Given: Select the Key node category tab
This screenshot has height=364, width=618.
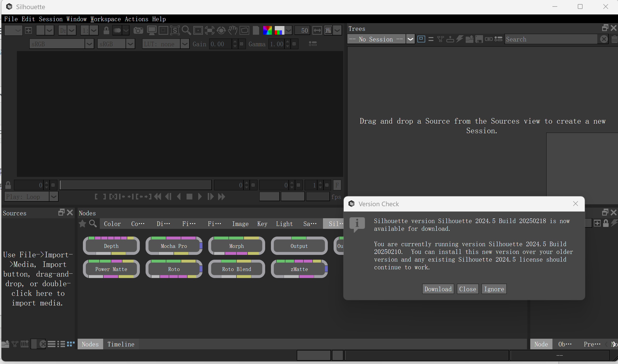Looking at the screenshot, I should (x=262, y=224).
